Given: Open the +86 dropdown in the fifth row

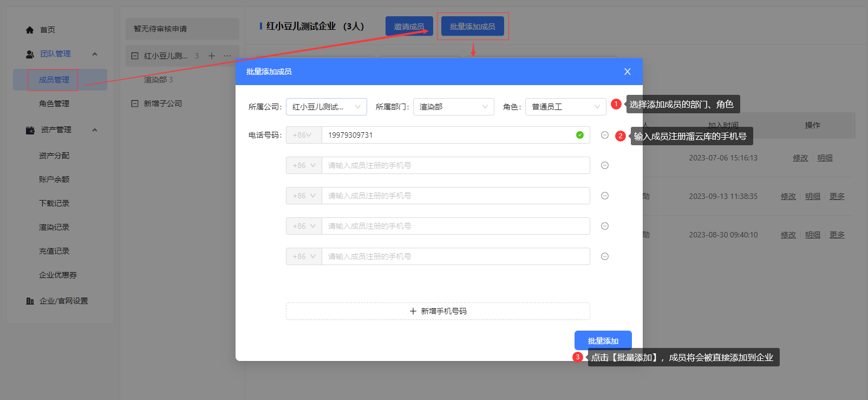Looking at the screenshot, I should point(304,256).
